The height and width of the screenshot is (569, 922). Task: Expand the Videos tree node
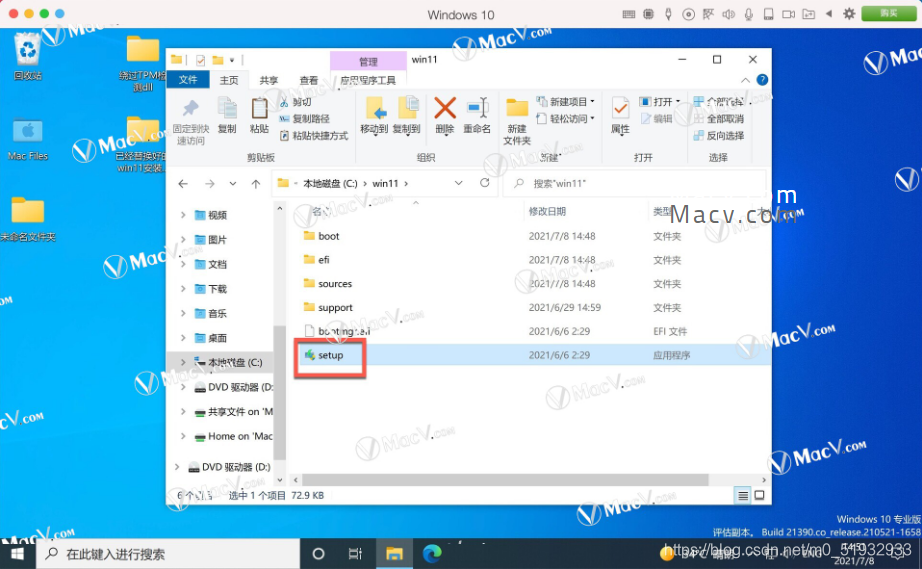[183, 215]
